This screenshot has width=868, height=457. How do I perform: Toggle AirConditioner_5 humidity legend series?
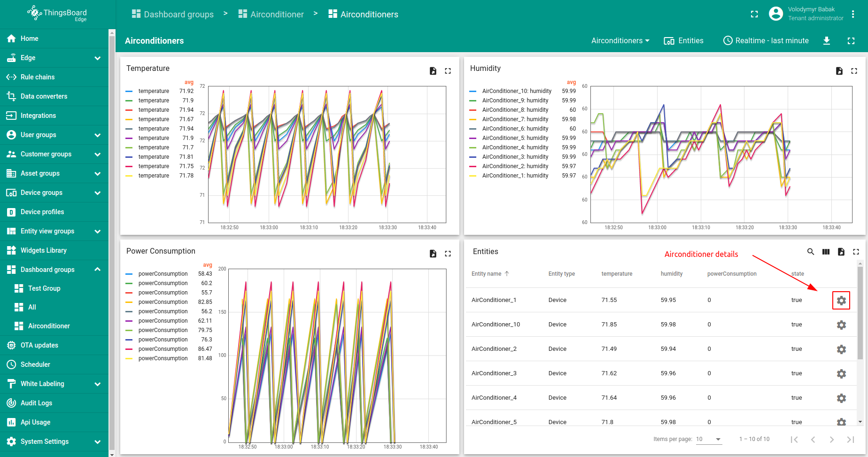pos(515,138)
